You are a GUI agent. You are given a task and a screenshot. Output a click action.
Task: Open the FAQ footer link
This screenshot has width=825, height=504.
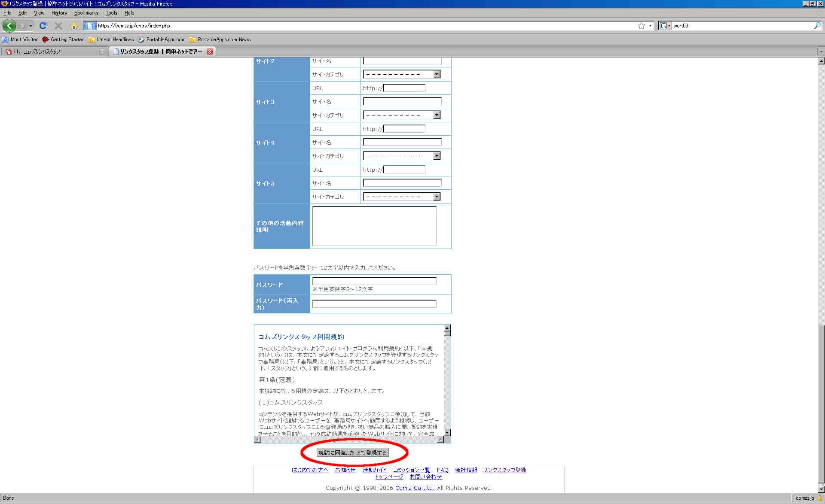pyautogui.click(x=443, y=470)
